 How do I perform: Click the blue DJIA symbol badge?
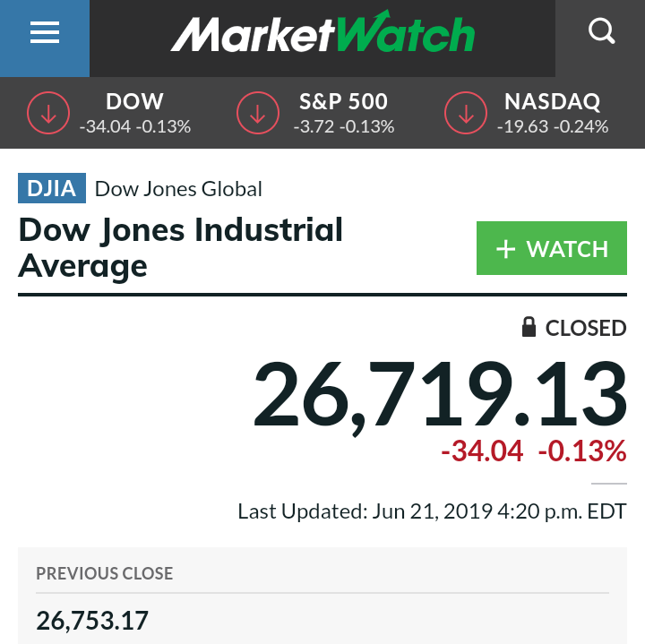[52, 188]
